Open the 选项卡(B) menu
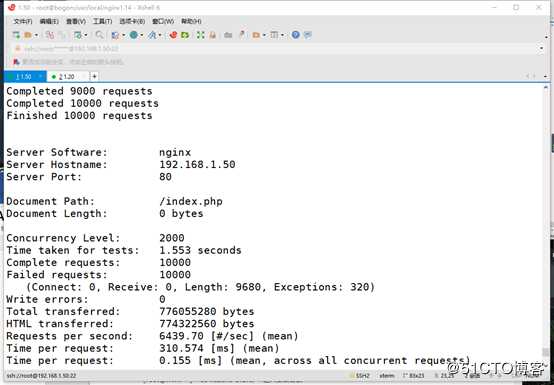 [132, 21]
